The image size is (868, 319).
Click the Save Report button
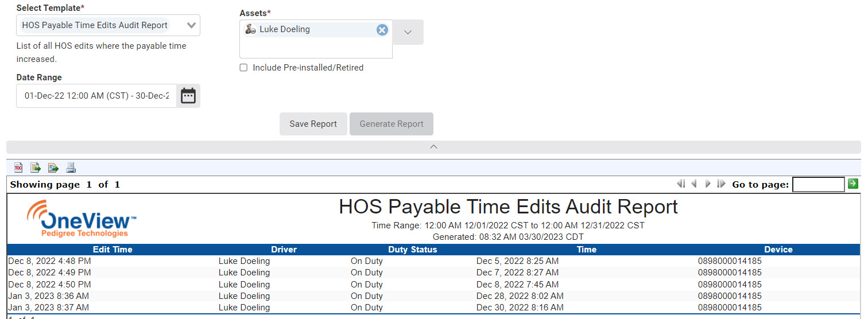pos(313,124)
